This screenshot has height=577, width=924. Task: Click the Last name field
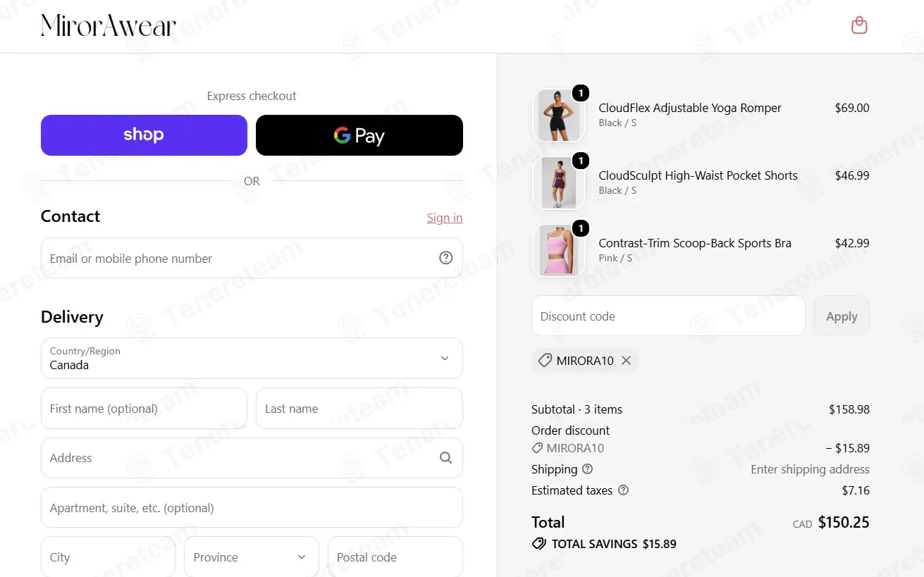click(x=359, y=409)
